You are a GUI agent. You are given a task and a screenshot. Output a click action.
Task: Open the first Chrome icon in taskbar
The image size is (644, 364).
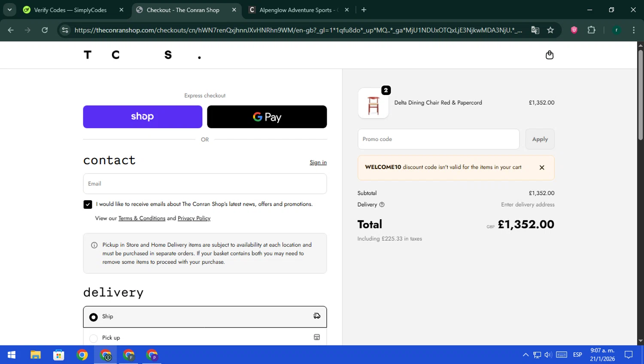(82, 355)
